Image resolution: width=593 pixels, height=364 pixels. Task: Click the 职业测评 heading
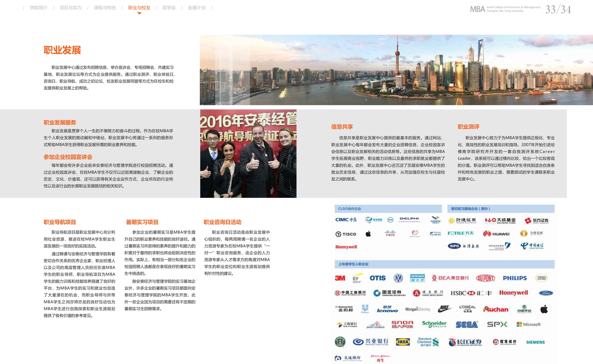(x=468, y=127)
